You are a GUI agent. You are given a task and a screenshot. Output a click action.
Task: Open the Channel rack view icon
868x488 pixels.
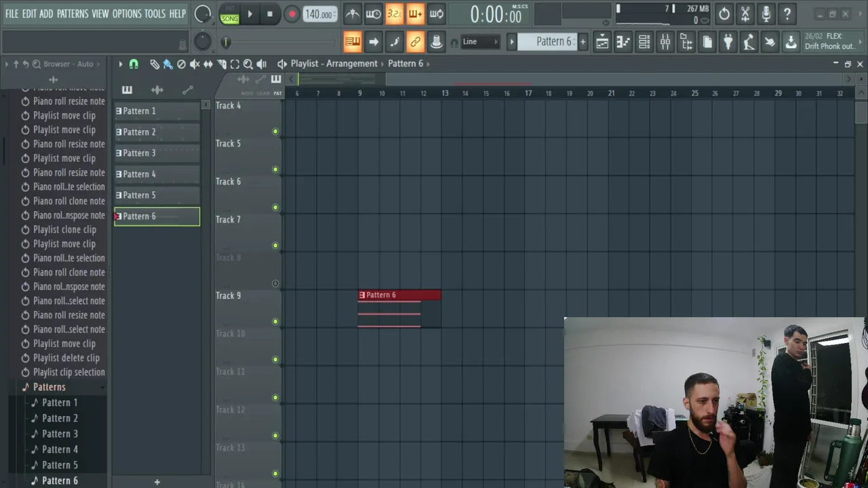click(644, 42)
